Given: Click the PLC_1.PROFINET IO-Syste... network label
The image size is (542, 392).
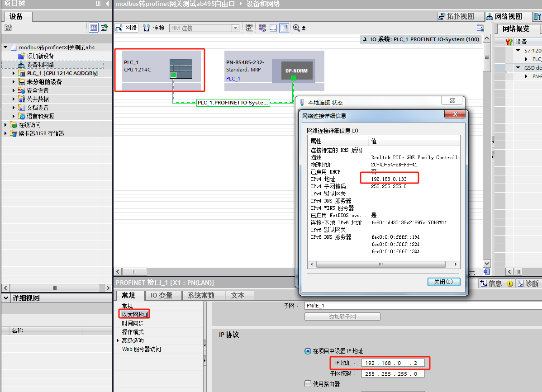Looking at the screenshot, I should point(233,103).
